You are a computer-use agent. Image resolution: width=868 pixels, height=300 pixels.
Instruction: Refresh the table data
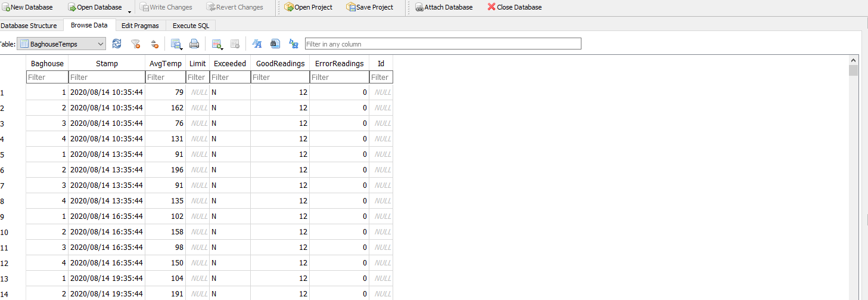pyautogui.click(x=117, y=44)
